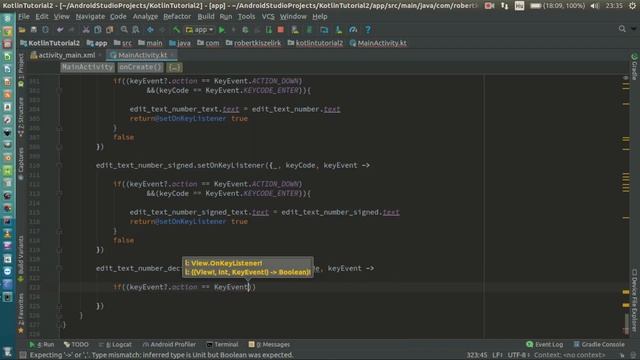
Task: Open the Edit menu
Action: [42, 17]
